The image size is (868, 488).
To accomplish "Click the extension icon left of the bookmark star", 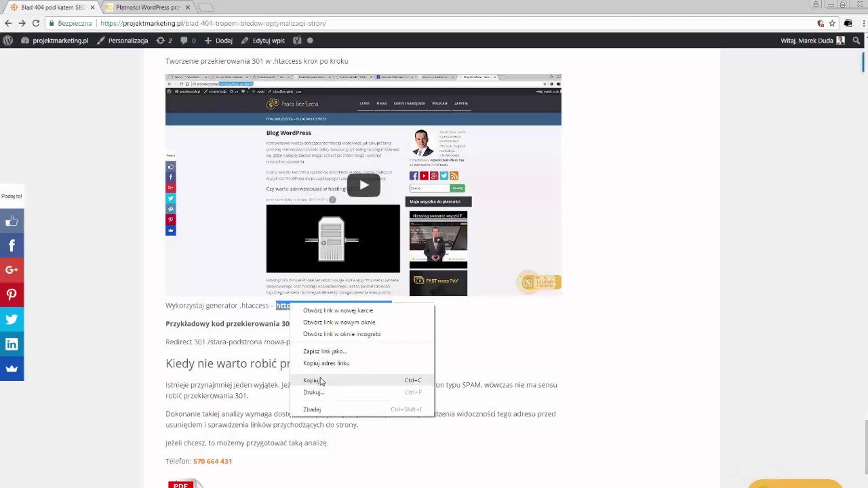I will (821, 23).
